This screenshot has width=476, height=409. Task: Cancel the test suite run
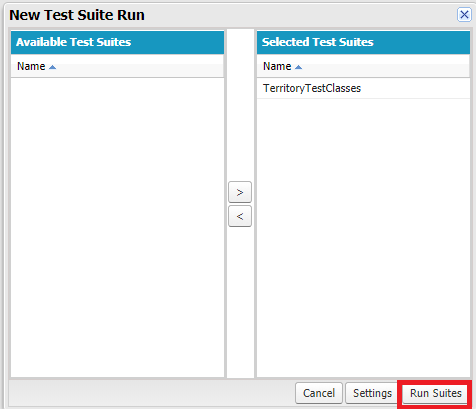point(319,393)
